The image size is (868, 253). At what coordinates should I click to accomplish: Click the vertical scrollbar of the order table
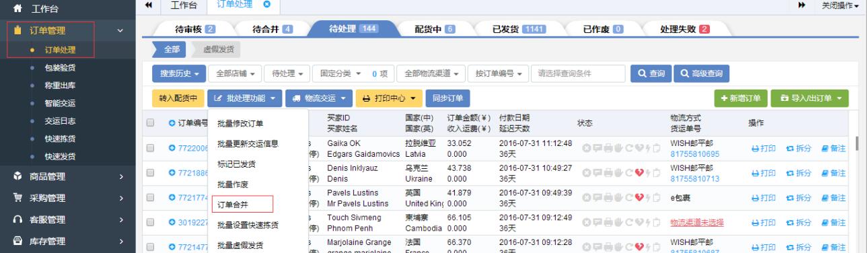[x=856, y=143]
